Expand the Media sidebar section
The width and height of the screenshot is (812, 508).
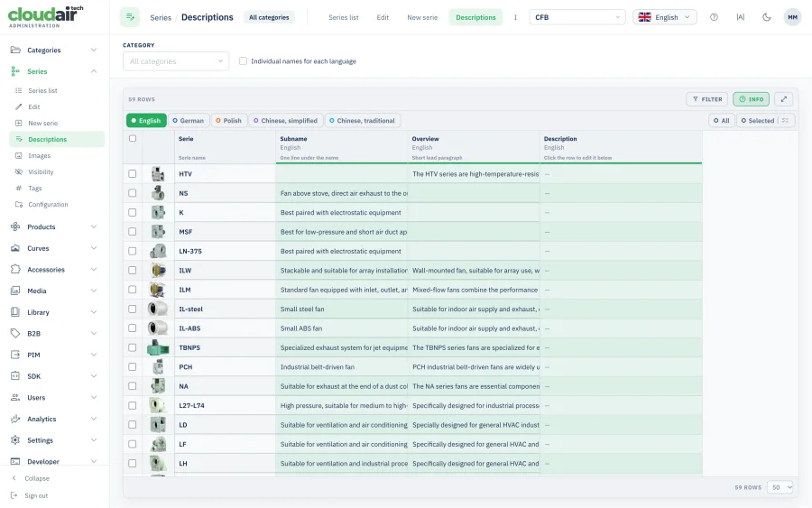94,291
